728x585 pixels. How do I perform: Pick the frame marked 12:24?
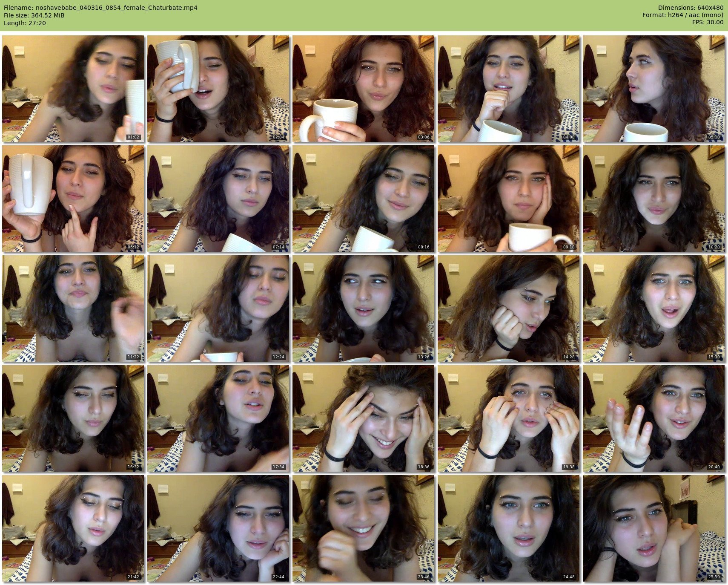pyautogui.click(x=218, y=308)
